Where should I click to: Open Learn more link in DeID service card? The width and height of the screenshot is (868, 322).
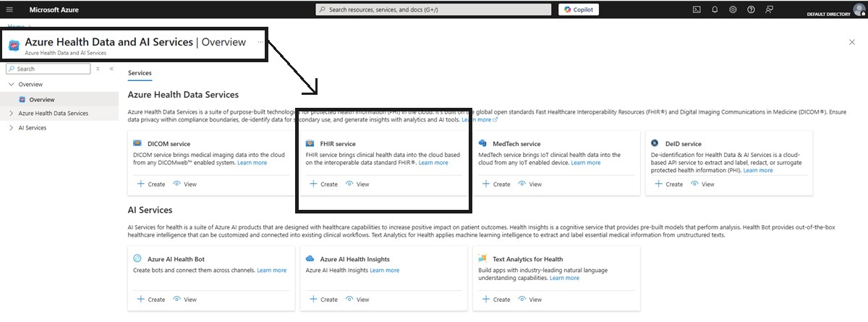(x=758, y=171)
